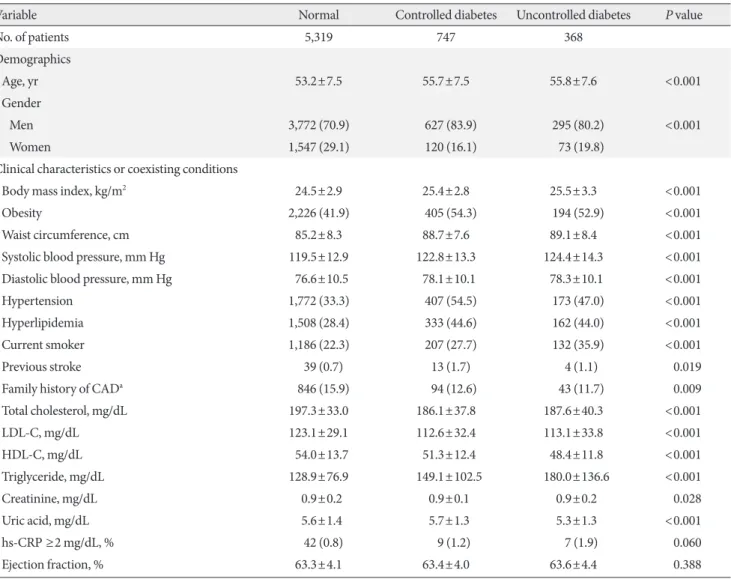This screenshot has height=579, width=731.
Task: Click the women count 73 (19.8)
Action: [x=581, y=147]
